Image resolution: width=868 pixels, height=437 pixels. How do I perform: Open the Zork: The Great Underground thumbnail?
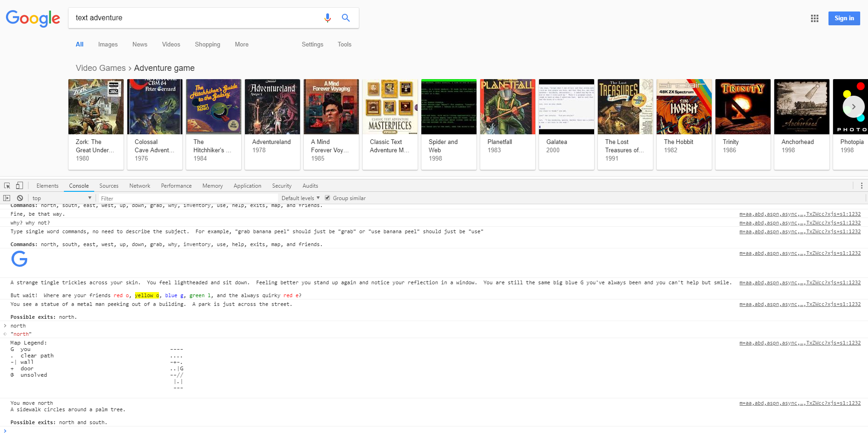click(x=96, y=106)
